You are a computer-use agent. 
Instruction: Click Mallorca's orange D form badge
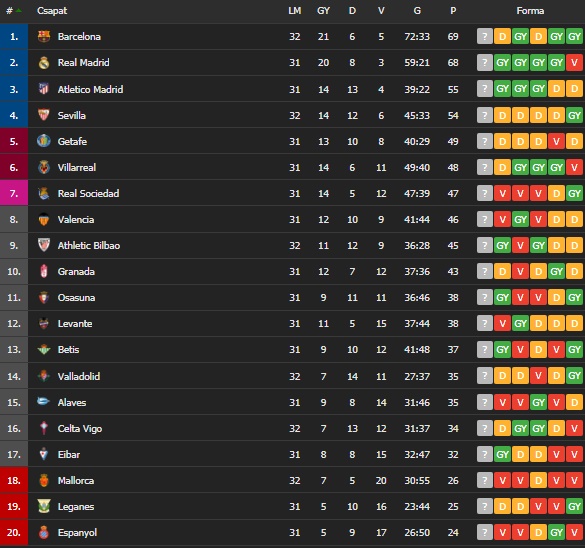tap(538, 480)
